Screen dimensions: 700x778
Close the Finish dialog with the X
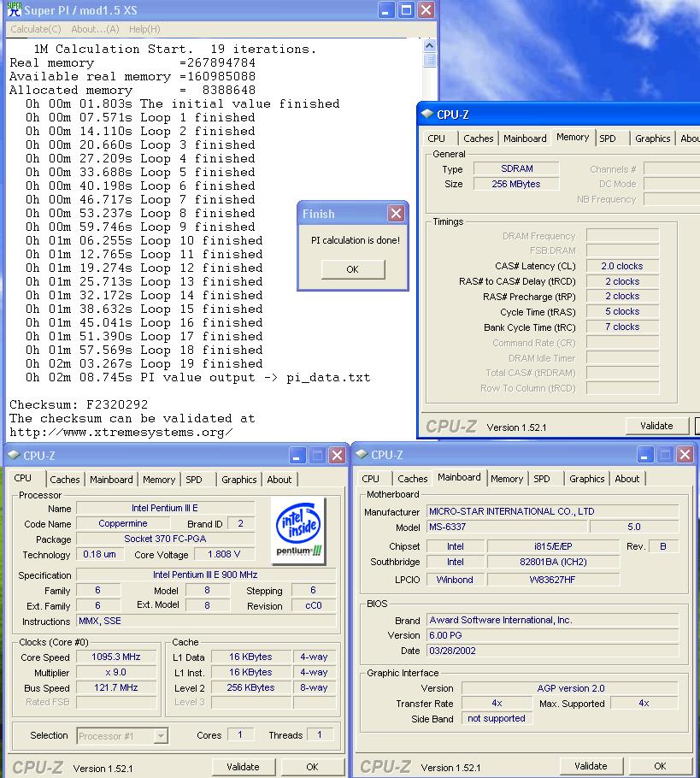[396, 214]
